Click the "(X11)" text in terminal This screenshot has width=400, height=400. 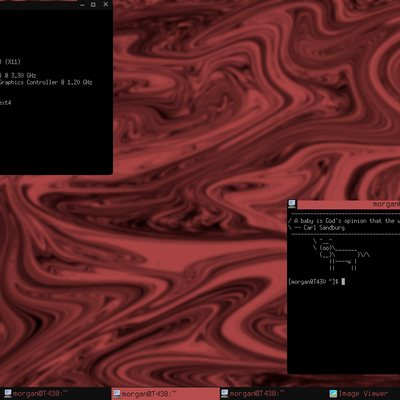13,62
